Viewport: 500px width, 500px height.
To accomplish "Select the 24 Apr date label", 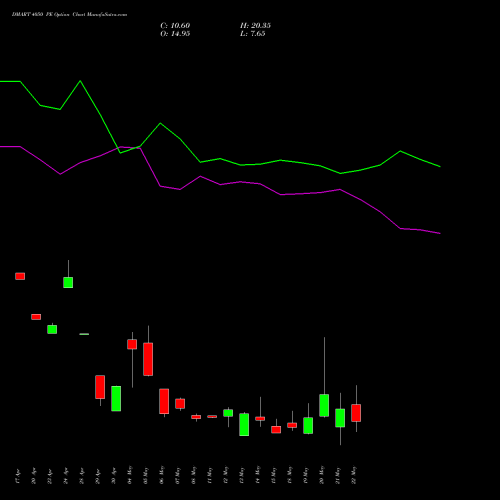I will (x=66, y=476).
